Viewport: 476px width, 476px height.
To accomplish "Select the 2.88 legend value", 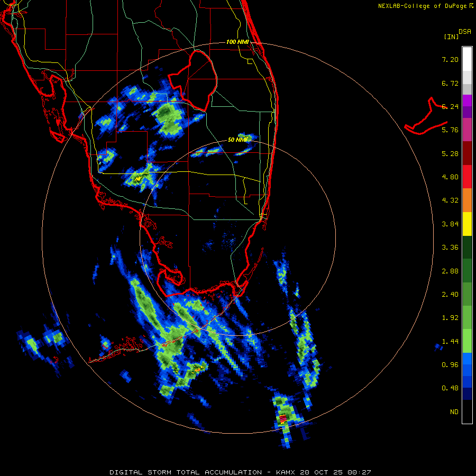I will coord(450,271).
